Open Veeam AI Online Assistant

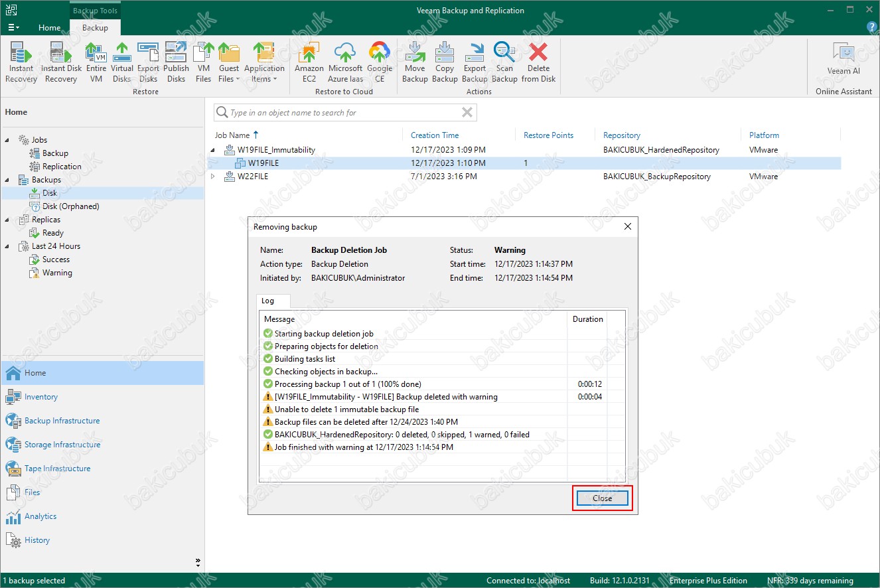click(843, 58)
